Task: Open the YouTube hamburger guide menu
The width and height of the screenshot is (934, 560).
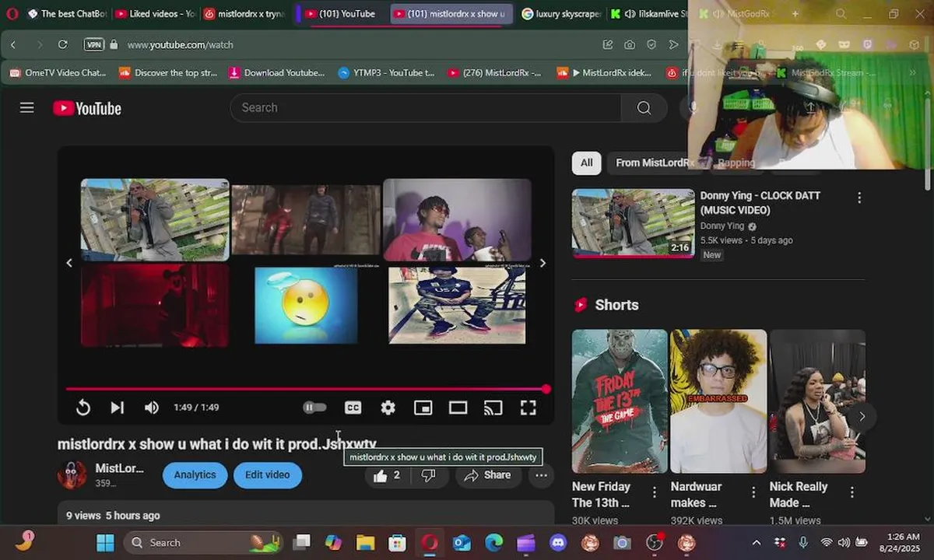Action: point(27,107)
